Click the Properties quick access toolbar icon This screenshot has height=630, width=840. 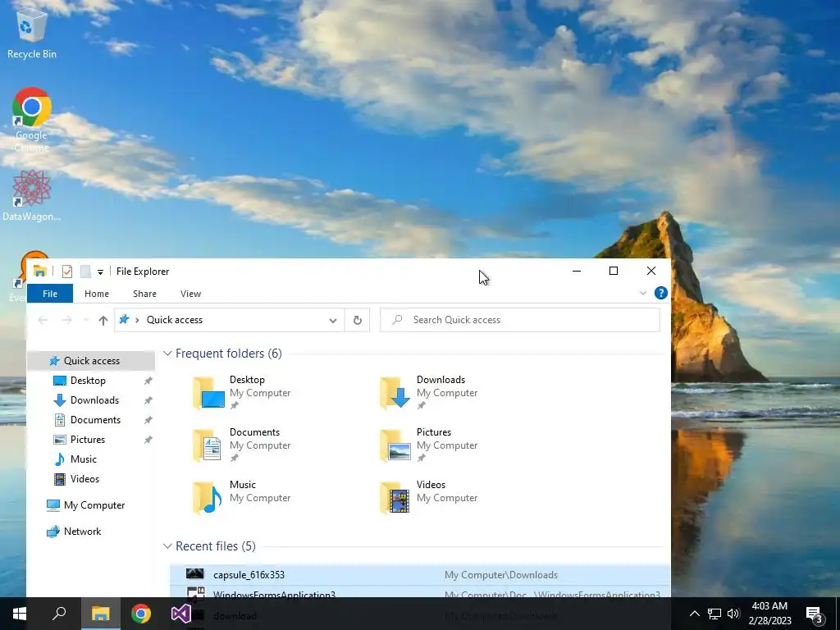(67, 272)
